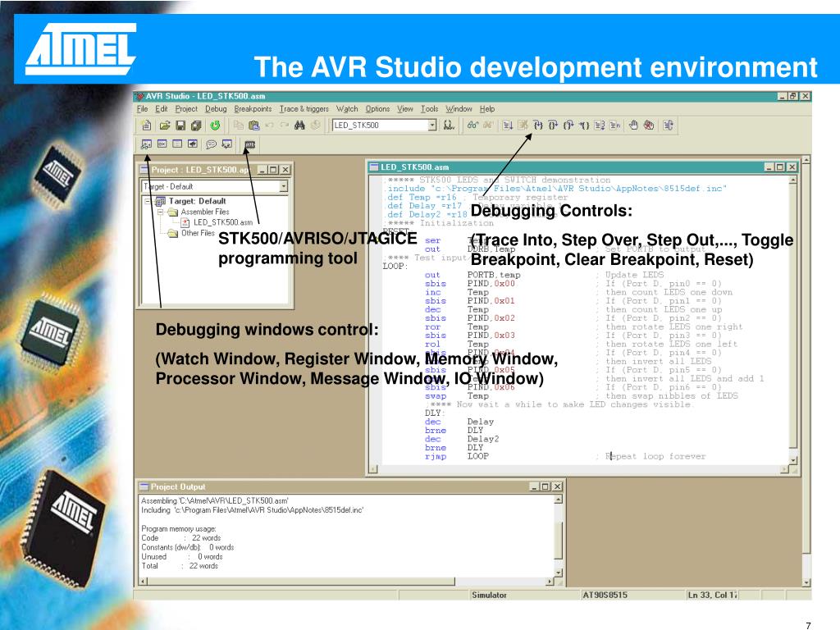Open the File menu
The height and width of the screenshot is (630, 840).
tap(143, 109)
